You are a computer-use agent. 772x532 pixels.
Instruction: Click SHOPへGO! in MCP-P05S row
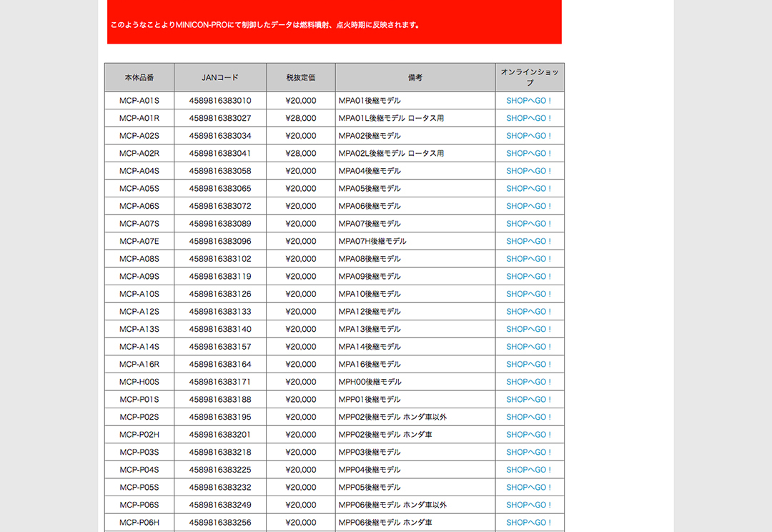pyautogui.click(x=529, y=487)
